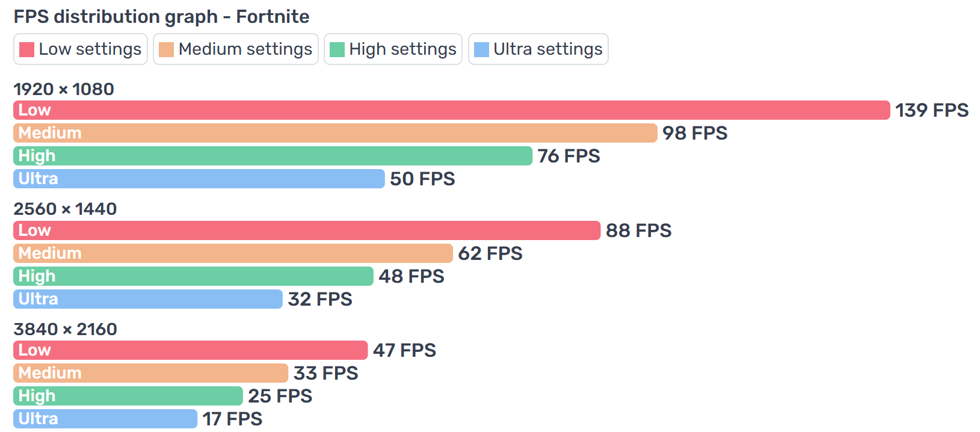Click the red Low settings color square

coord(27,49)
